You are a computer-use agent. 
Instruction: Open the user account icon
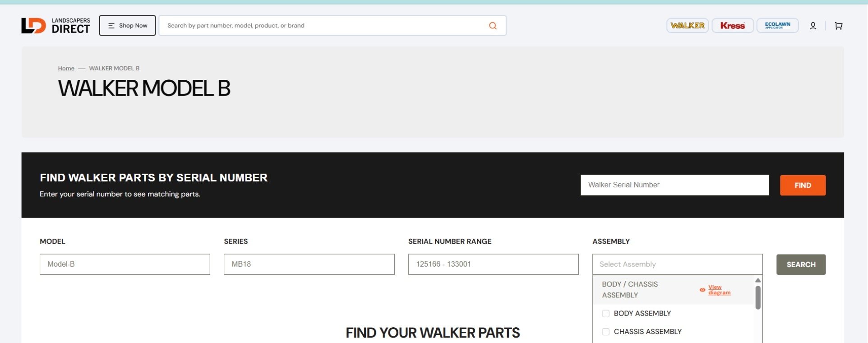[813, 26]
